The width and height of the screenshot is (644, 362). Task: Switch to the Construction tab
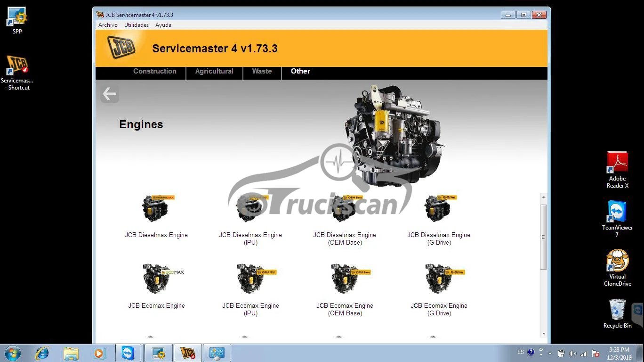(155, 71)
